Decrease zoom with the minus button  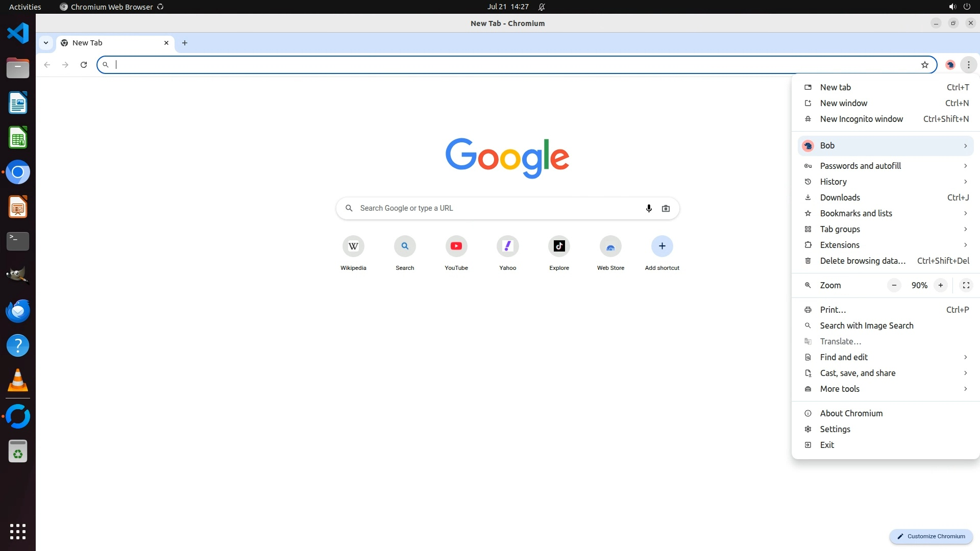click(894, 285)
